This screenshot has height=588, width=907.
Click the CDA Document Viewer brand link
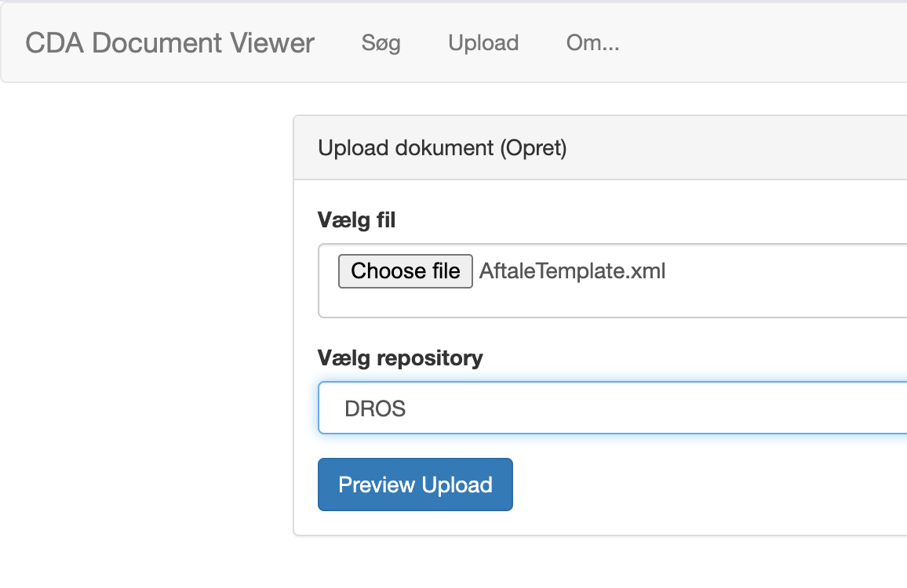pyautogui.click(x=169, y=43)
